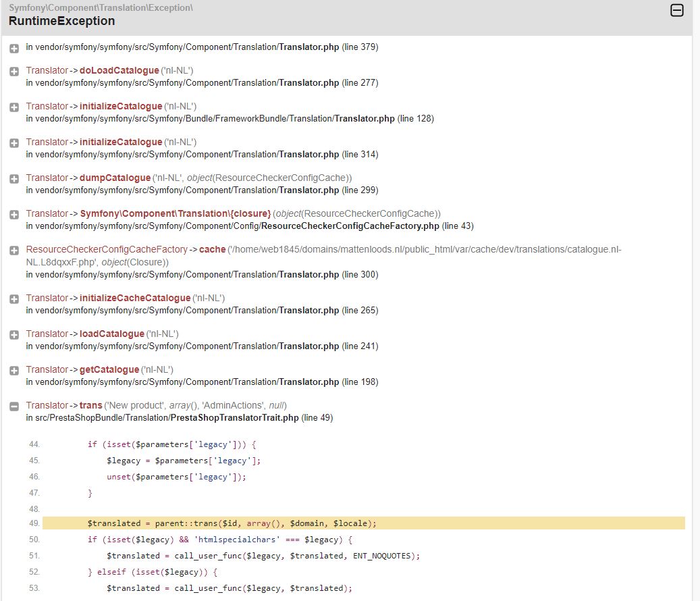
Task: Expand the Translation closure trace entry
Action: click(14, 214)
